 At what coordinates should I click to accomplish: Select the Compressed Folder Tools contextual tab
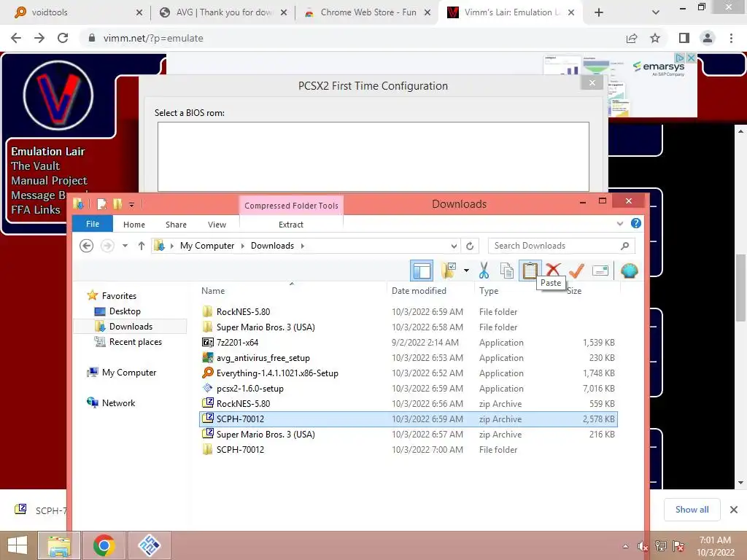point(291,205)
